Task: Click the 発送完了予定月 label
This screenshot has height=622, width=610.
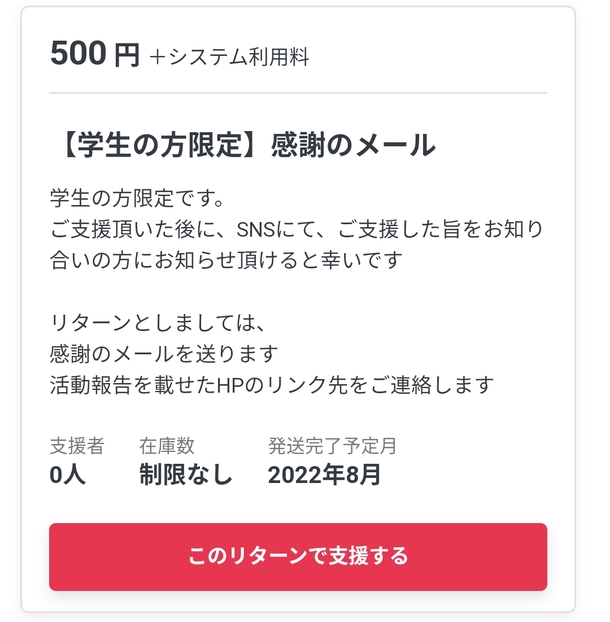Action: [x=333, y=445]
